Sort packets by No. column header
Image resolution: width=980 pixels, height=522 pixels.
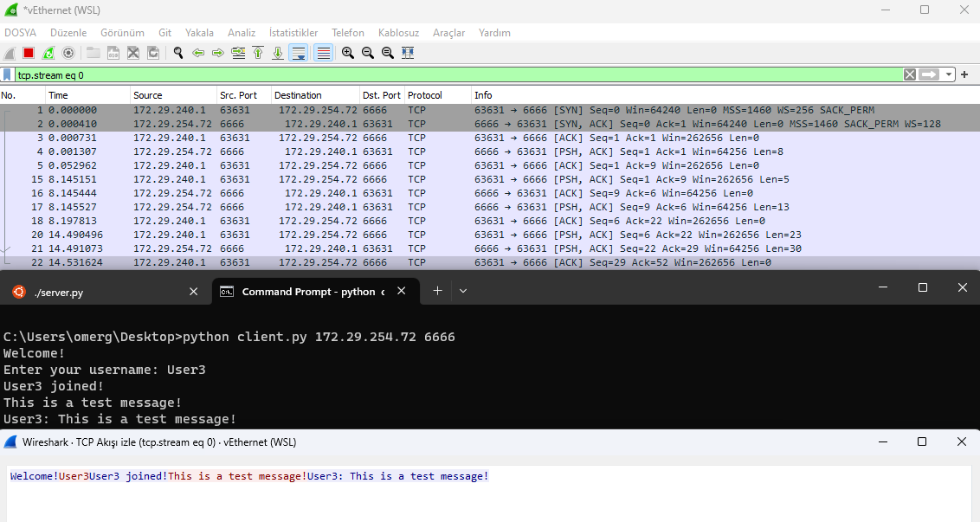(x=23, y=95)
